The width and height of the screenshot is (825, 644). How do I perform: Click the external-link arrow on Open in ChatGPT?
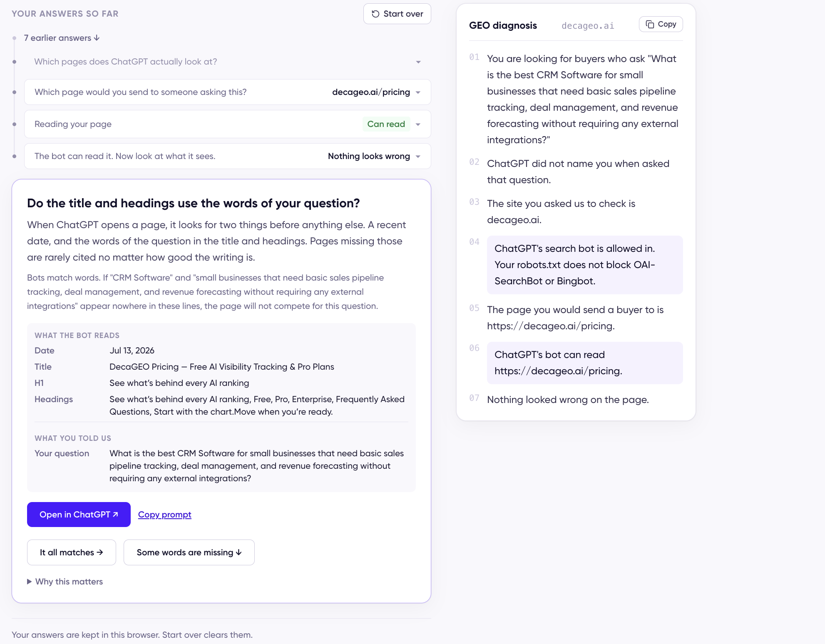[x=116, y=515]
